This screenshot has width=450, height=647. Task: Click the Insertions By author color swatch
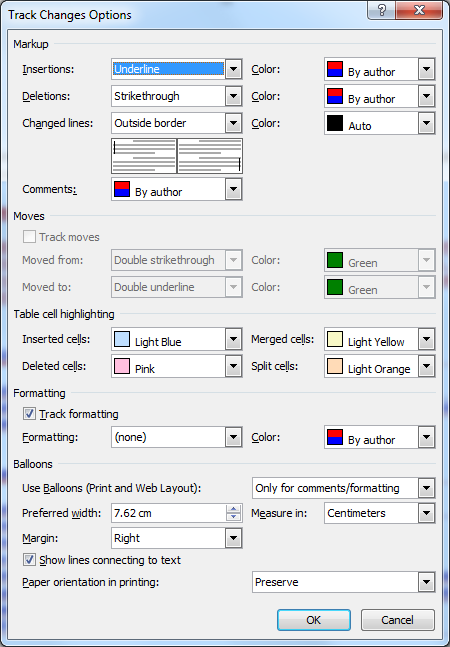(x=335, y=69)
